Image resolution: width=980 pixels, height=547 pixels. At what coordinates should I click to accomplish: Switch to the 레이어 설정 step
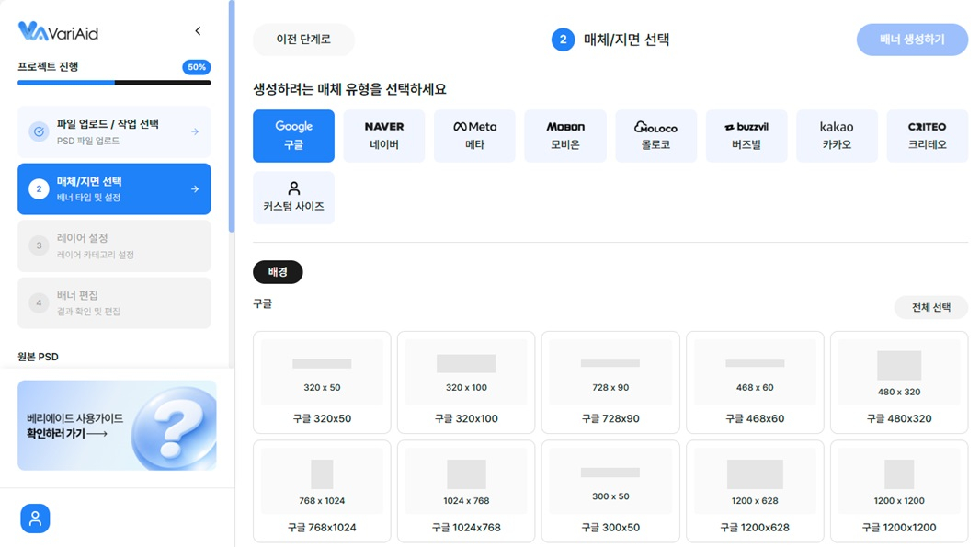click(x=114, y=245)
